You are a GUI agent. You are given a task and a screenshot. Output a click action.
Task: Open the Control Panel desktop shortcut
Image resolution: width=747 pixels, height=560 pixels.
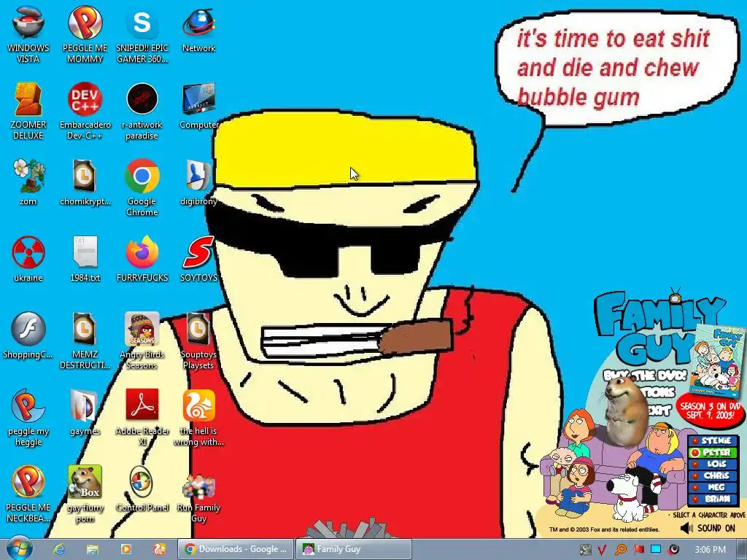coord(142,489)
